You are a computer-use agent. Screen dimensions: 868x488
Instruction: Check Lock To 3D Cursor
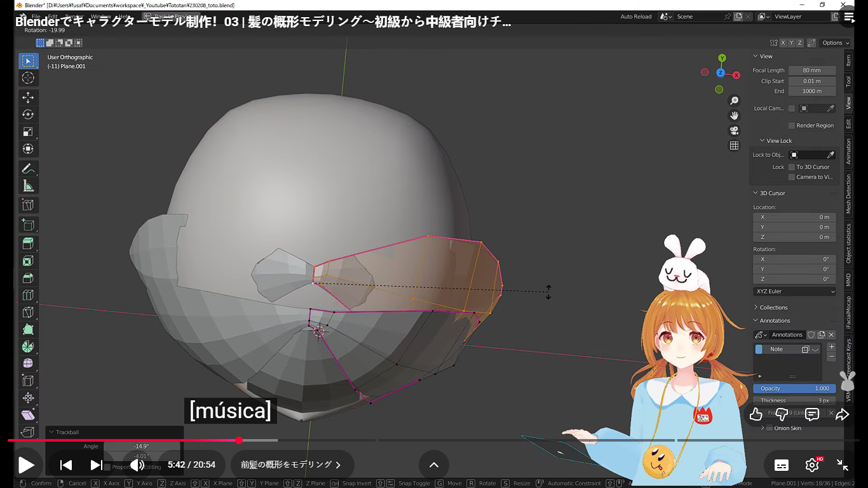tap(791, 167)
